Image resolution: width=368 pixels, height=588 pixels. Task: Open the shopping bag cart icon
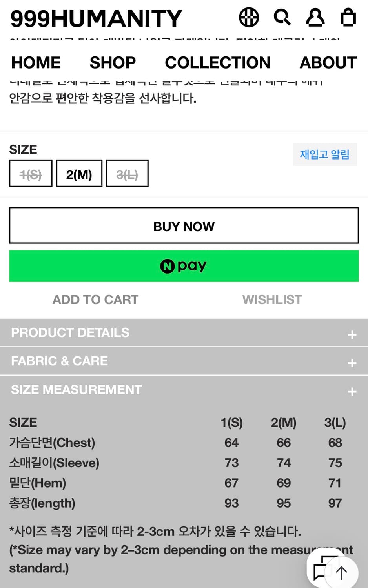point(348,18)
